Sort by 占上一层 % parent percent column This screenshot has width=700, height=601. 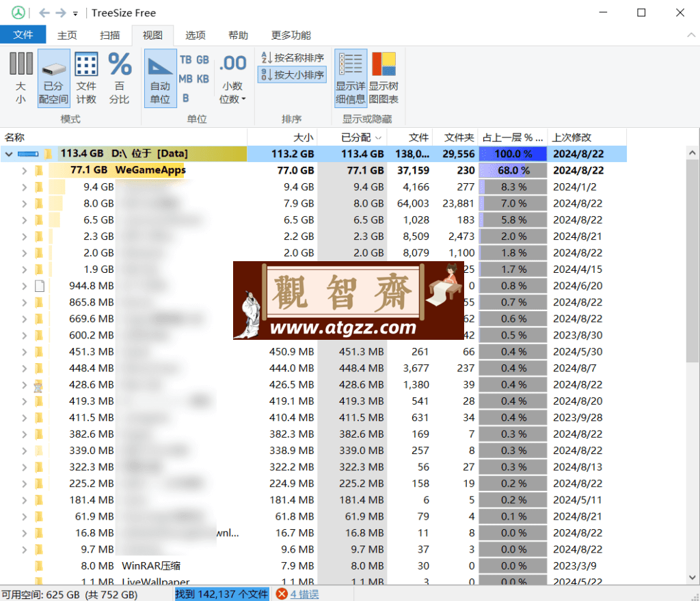[x=513, y=137]
